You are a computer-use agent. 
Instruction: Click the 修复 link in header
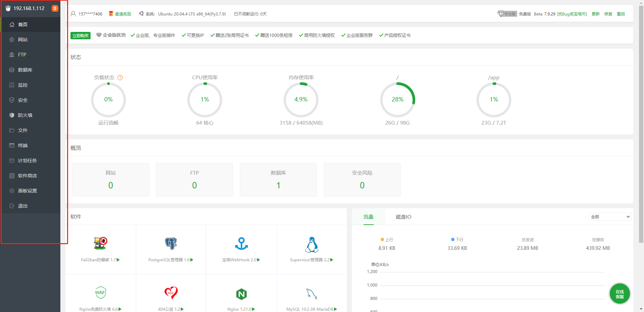click(x=608, y=14)
